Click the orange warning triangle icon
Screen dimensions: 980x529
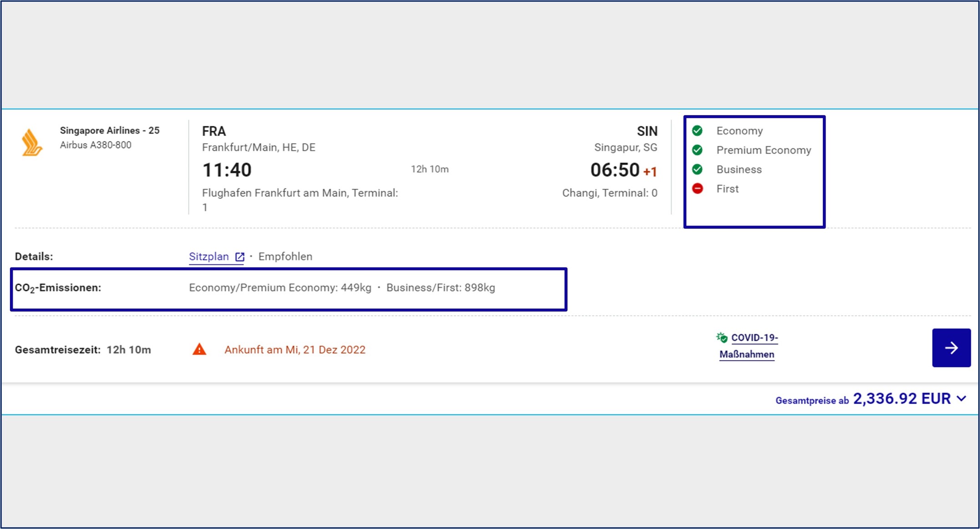[x=199, y=349]
